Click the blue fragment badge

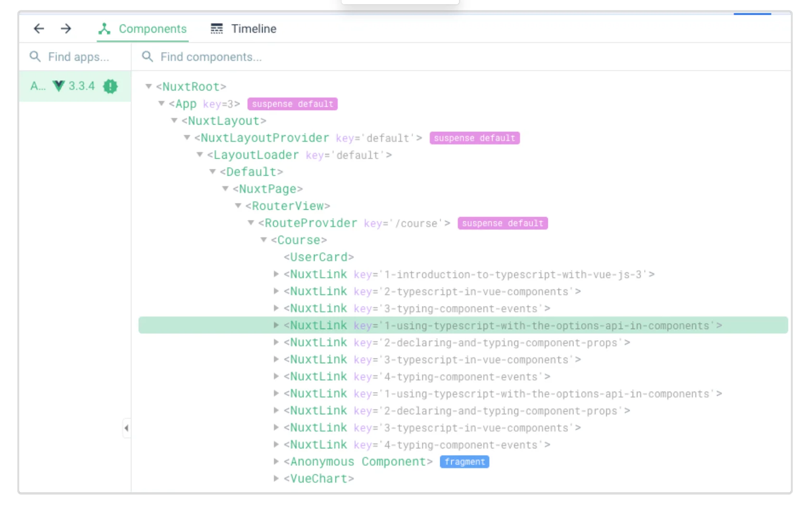pos(464,462)
